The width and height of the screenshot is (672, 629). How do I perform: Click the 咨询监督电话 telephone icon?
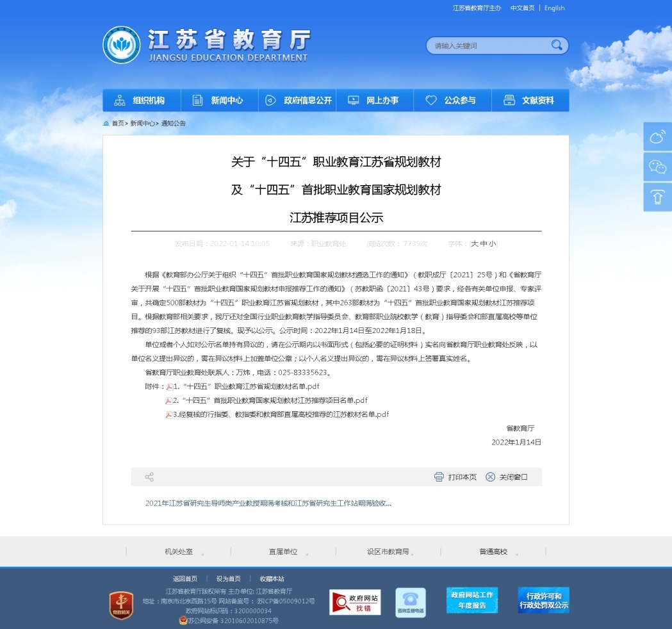[x=410, y=603]
